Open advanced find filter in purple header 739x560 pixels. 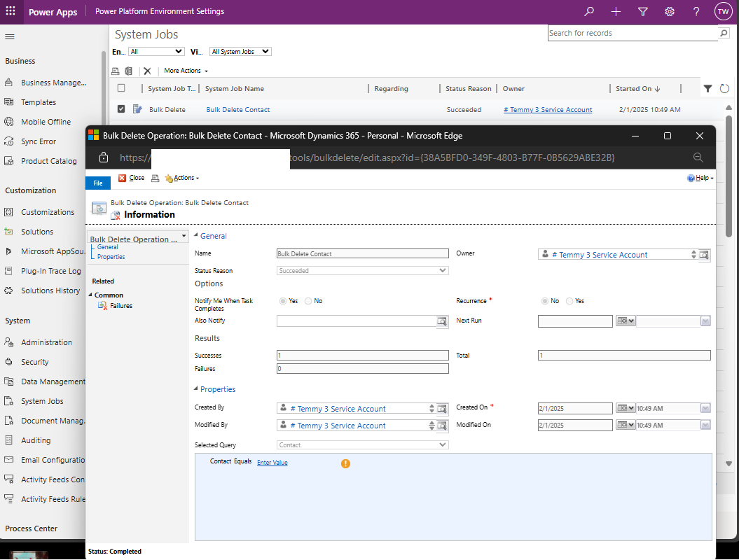pos(642,11)
